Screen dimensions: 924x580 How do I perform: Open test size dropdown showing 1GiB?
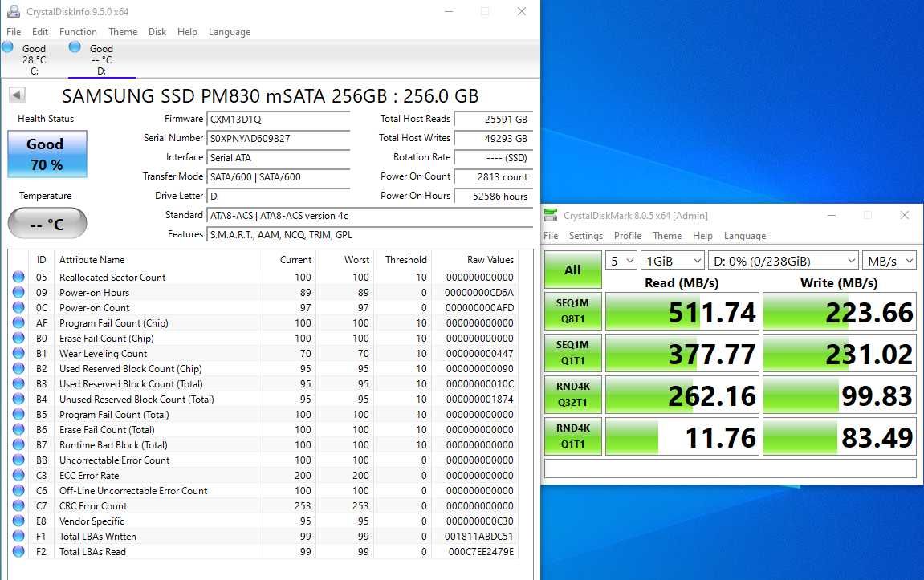(x=673, y=261)
